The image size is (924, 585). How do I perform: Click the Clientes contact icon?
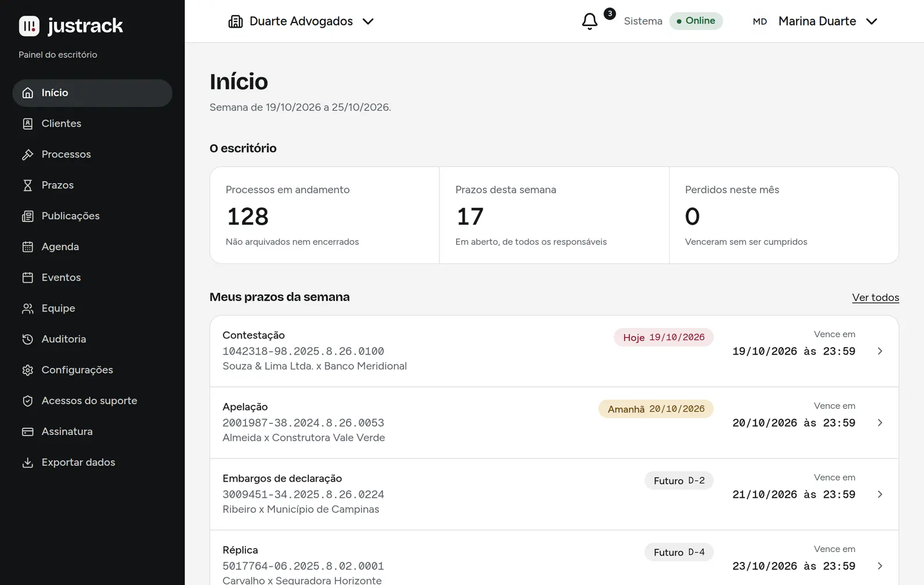click(28, 124)
